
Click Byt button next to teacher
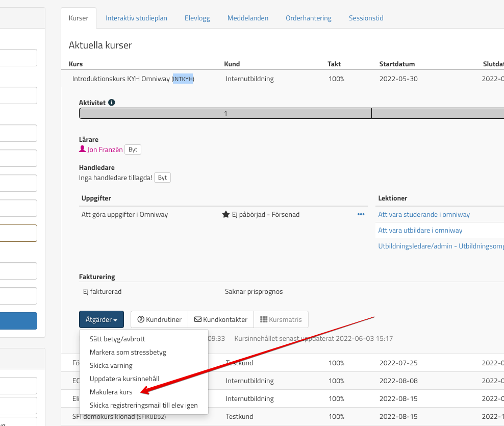pyautogui.click(x=133, y=150)
